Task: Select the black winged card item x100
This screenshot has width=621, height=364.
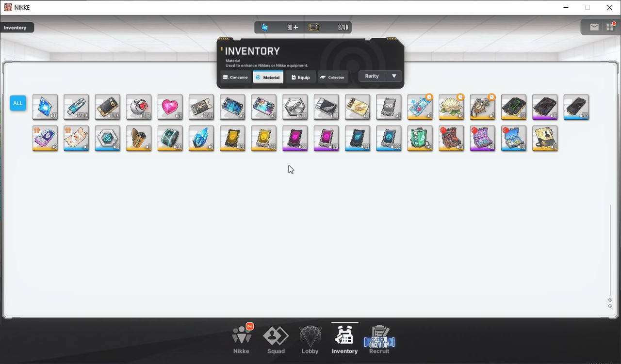Action: point(326,107)
